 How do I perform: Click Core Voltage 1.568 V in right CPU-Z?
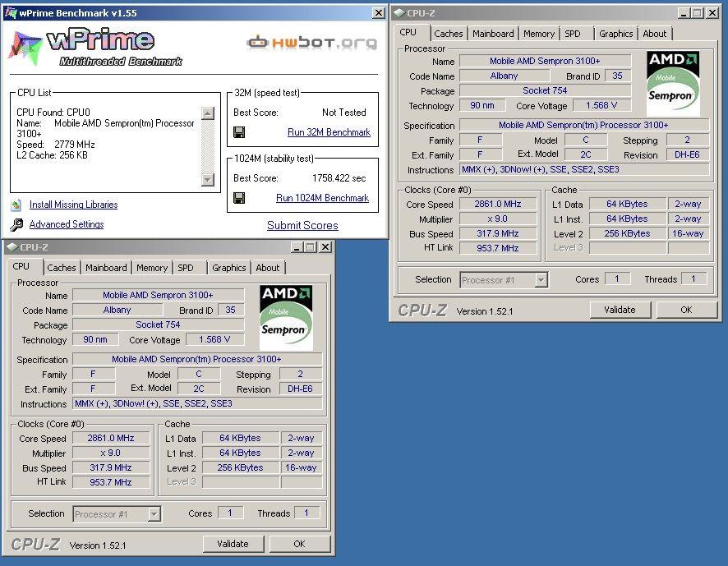(601, 105)
